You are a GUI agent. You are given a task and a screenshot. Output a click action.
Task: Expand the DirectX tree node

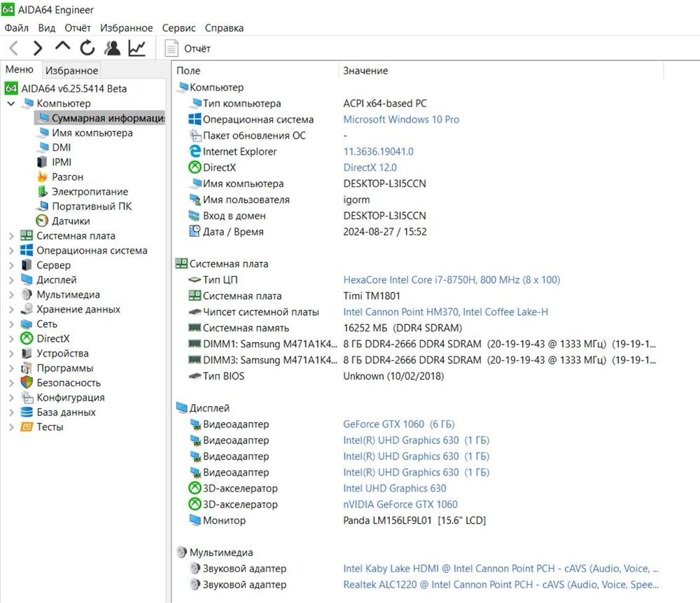pos(11,339)
